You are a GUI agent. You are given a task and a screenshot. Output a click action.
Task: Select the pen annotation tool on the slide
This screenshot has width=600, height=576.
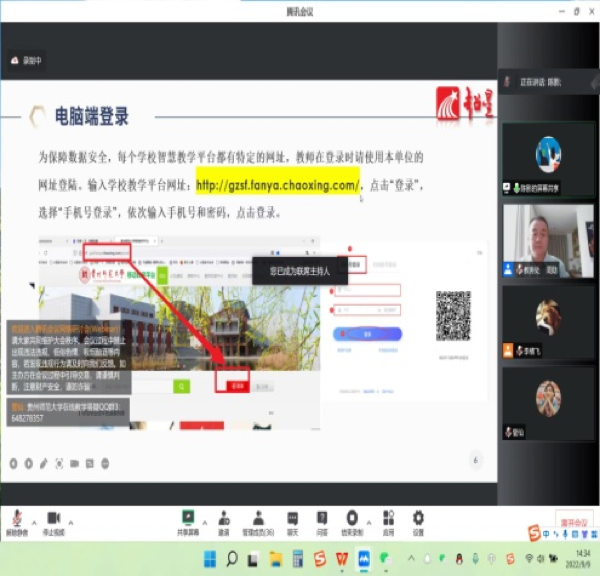[43, 463]
